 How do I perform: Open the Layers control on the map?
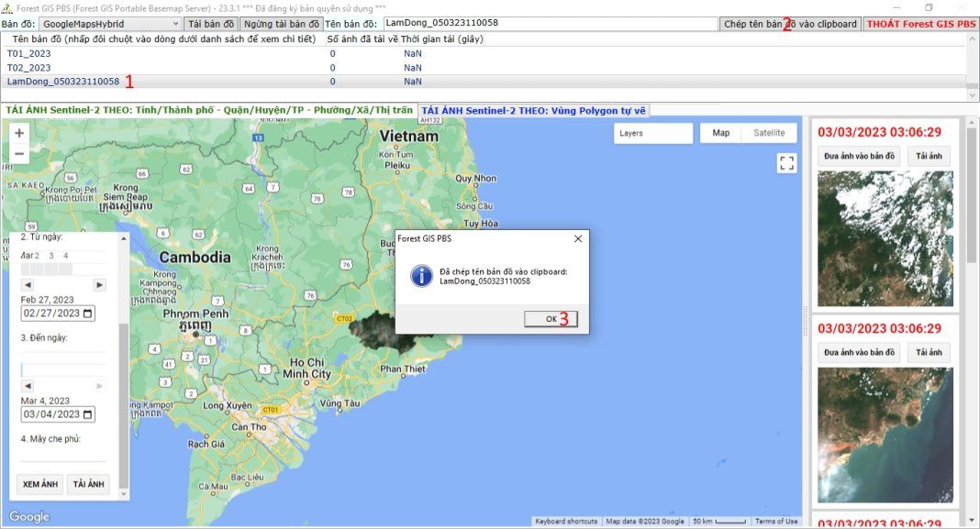pos(652,133)
